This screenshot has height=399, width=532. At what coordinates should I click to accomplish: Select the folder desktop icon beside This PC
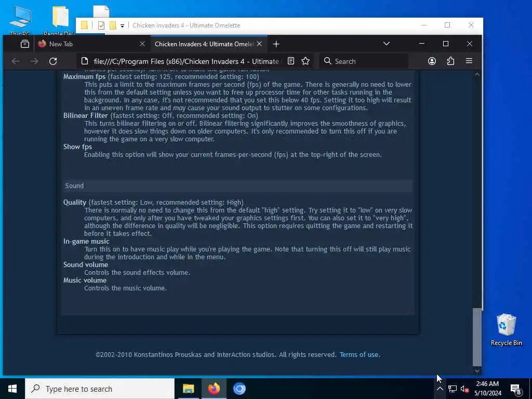click(x=59, y=20)
